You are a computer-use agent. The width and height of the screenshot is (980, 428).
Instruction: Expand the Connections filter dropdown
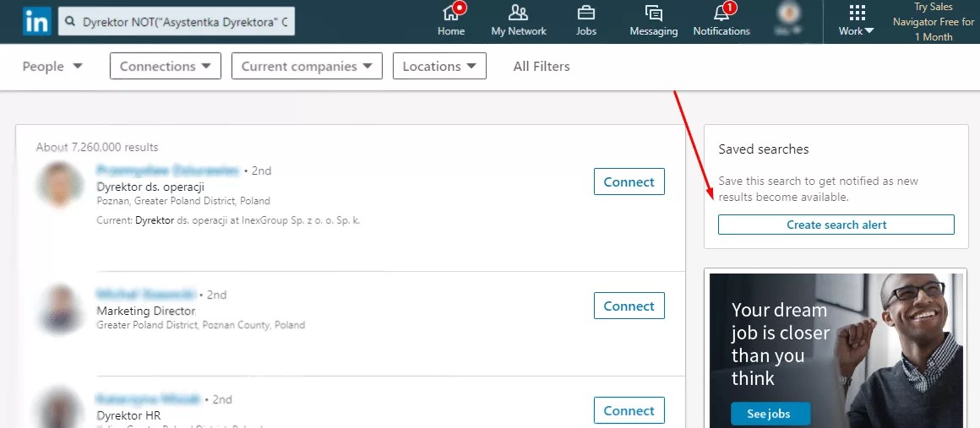point(166,66)
